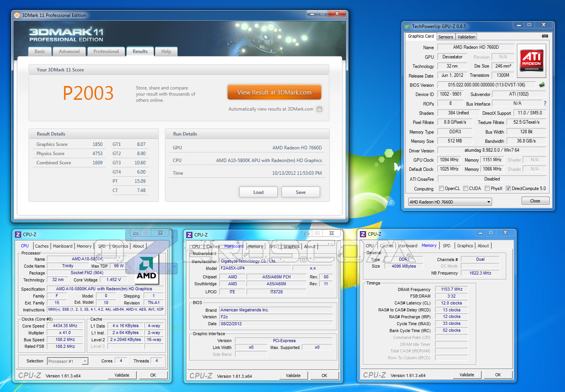Open the Sensors tab in GPU-Z

tap(446, 37)
